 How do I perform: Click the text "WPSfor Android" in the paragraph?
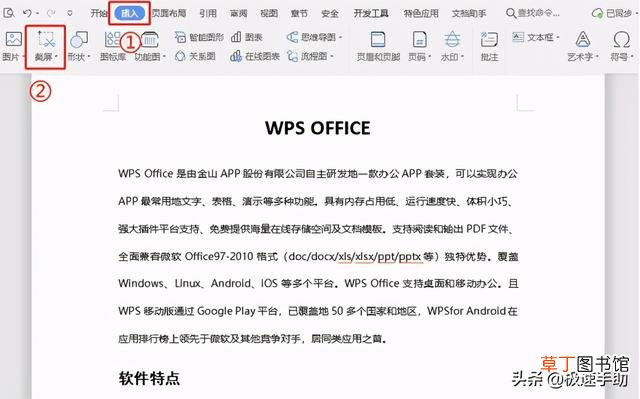click(x=466, y=311)
